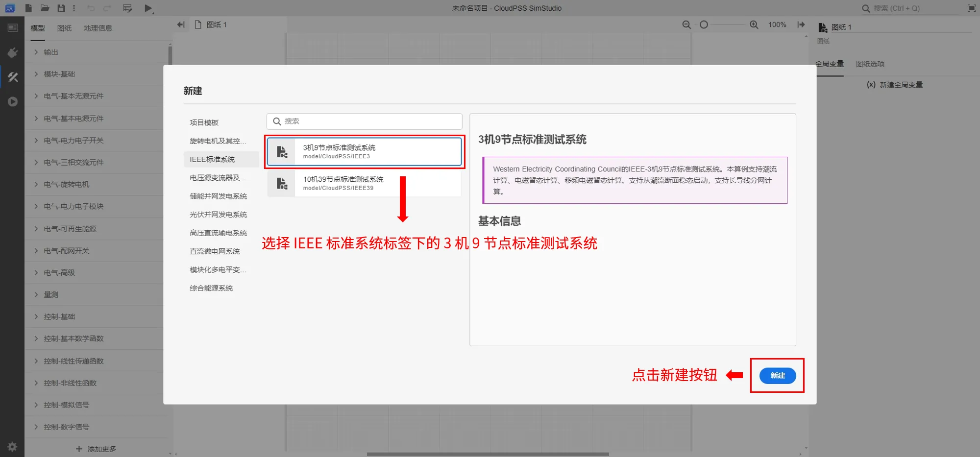Click the 10机39节点 template file icon

282,184
